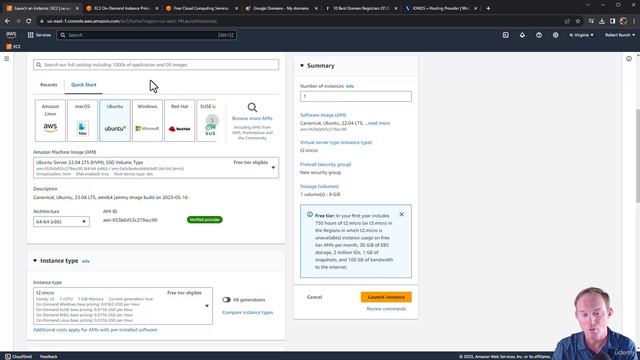This screenshot has width=640, height=360.
Task: Toggle the All generations switch
Action: (227, 300)
